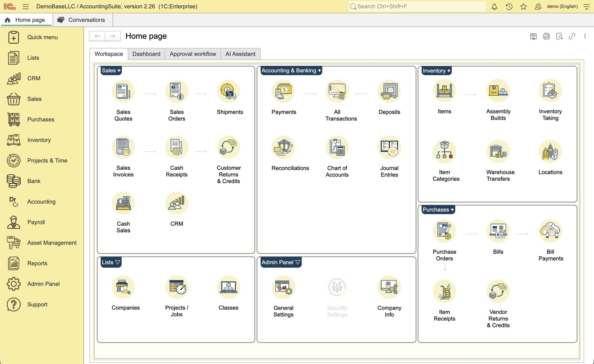Open the Item Categories icon
The width and height of the screenshot is (594, 364).
coord(444,152)
